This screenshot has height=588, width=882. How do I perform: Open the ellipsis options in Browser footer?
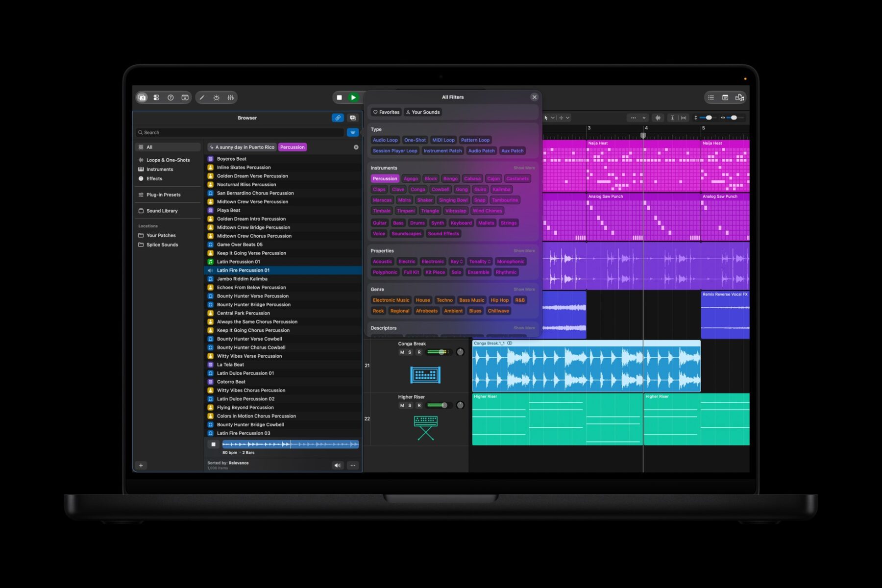point(353,465)
